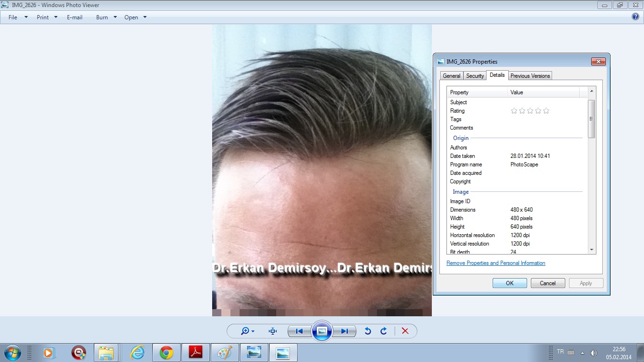Rotate image counterclockwise
644x362 pixels.
[x=368, y=331]
